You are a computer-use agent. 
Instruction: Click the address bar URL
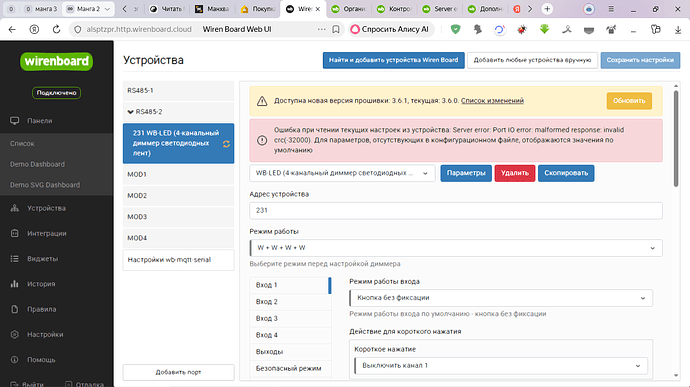(139, 29)
